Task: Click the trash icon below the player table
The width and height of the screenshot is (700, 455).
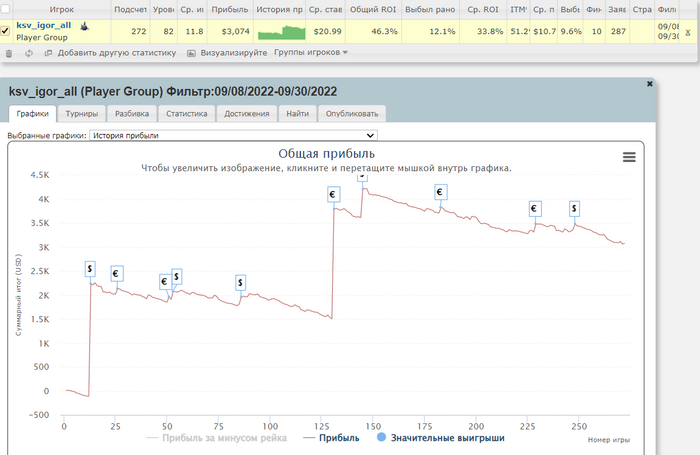Action: tap(9, 53)
